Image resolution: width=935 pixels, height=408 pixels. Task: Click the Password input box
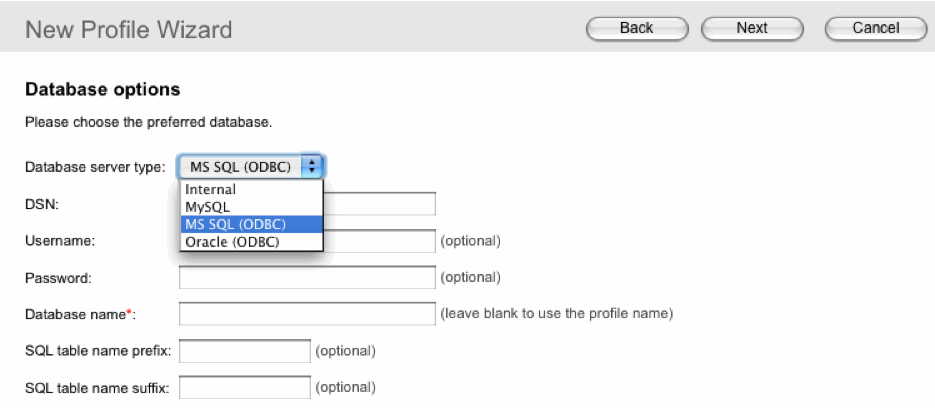(307, 277)
